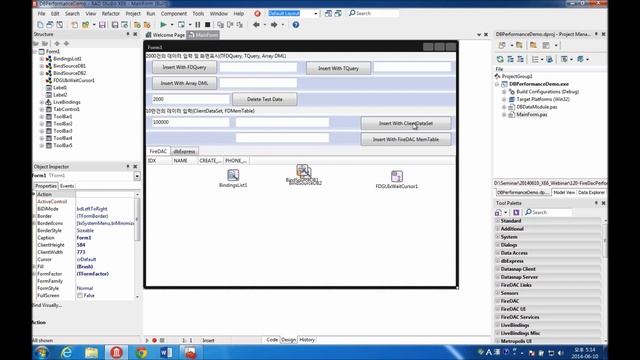
Task: Select TabControl1 in Structure tree
Action: click(66, 109)
